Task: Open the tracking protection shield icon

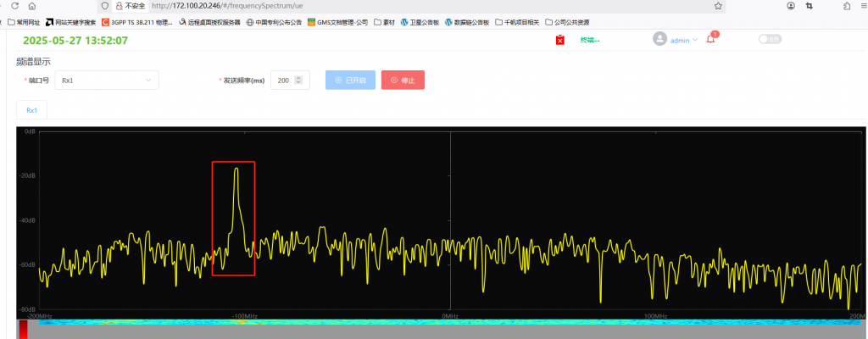Action: click(x=104, y=6)
